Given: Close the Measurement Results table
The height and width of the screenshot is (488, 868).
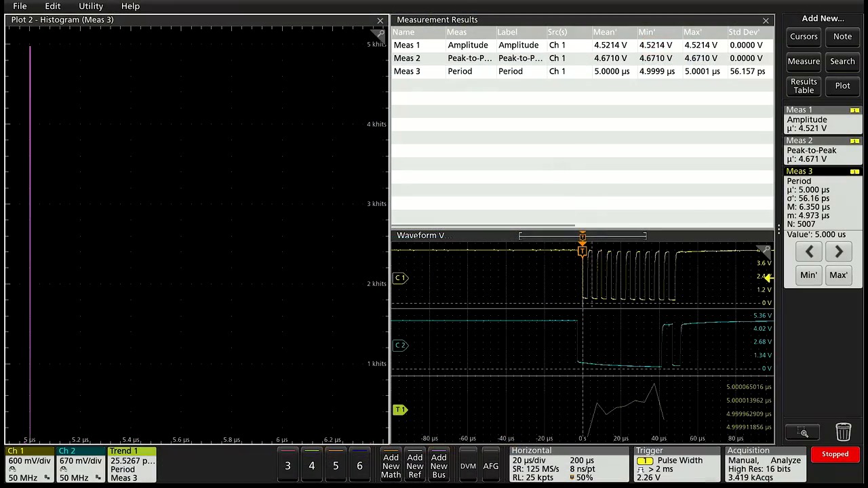Looking at the screenshot, I should [766, 20].
